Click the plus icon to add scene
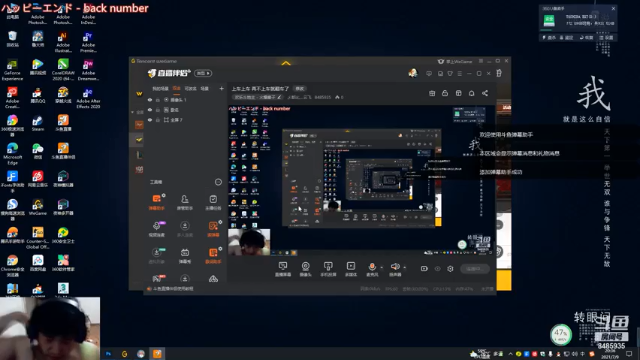640x360 pixels. click(221, 88)
